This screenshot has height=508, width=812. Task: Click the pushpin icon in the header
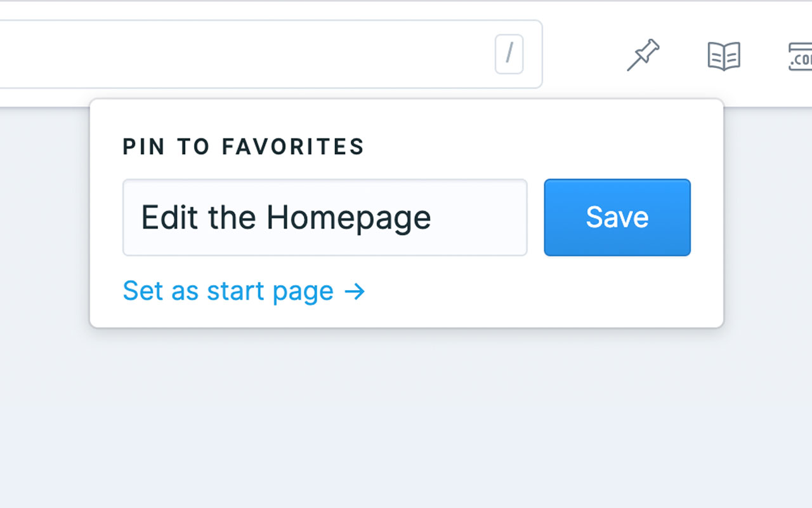pos(643,55)
